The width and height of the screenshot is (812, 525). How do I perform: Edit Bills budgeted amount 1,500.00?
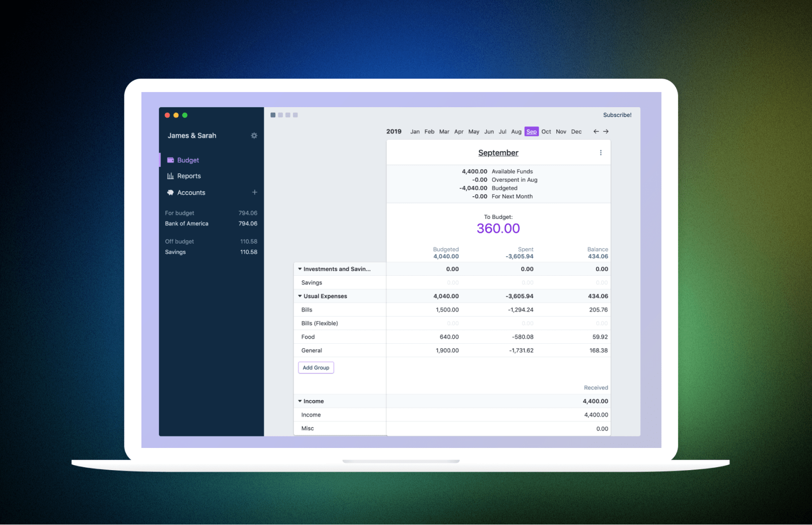pos(447,310)
